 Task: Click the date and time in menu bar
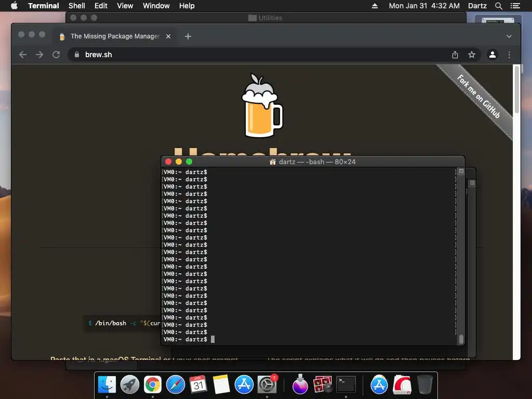(424, 6)
